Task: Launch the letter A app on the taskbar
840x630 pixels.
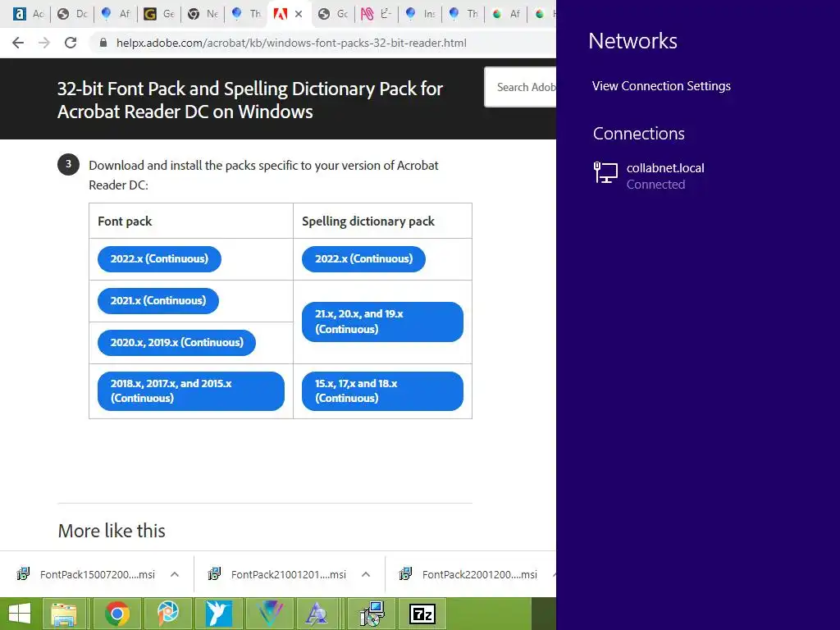Action: coord(317,614)
